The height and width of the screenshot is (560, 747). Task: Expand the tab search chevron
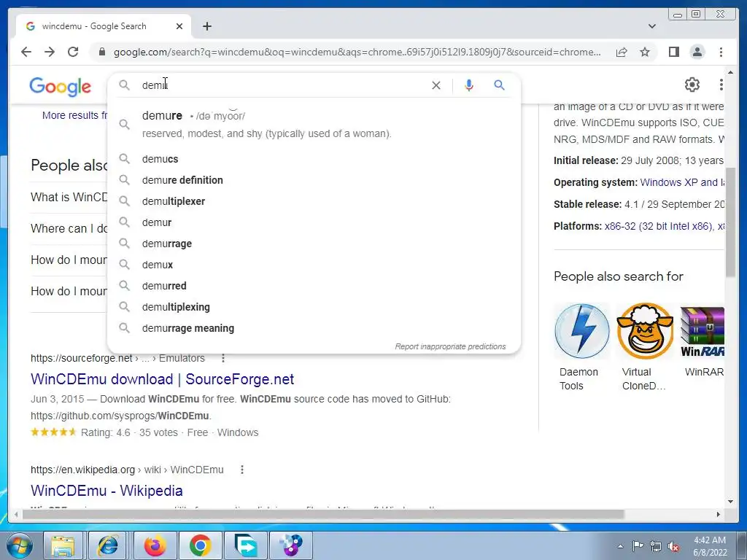(x=652, y=26)
